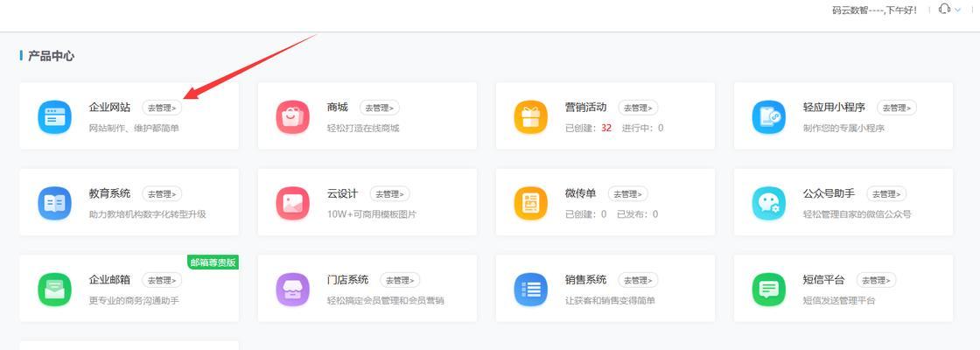Open the 微传单 flyer icon
Image resolution: width=980 pixels, height=350 pixels.
(x=530, y=203)
